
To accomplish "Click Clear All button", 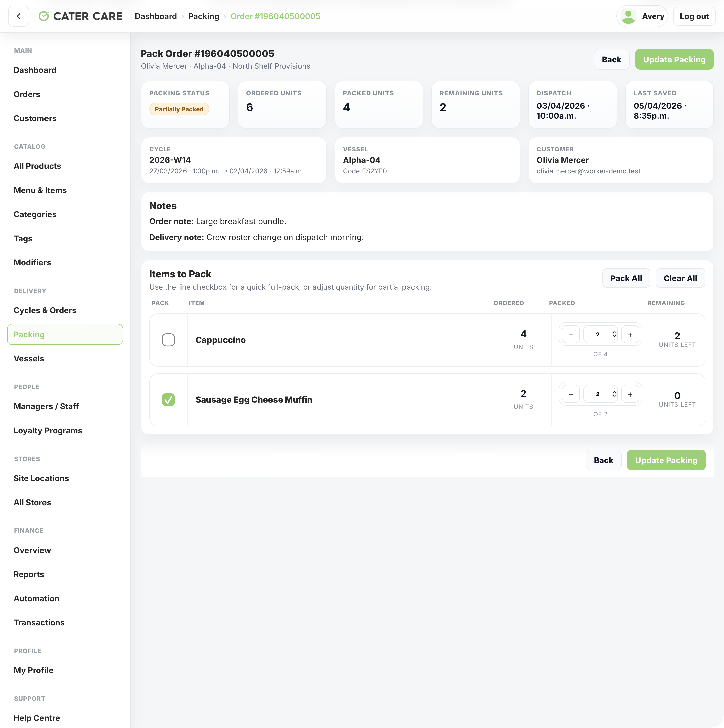I will coord(680,278).
